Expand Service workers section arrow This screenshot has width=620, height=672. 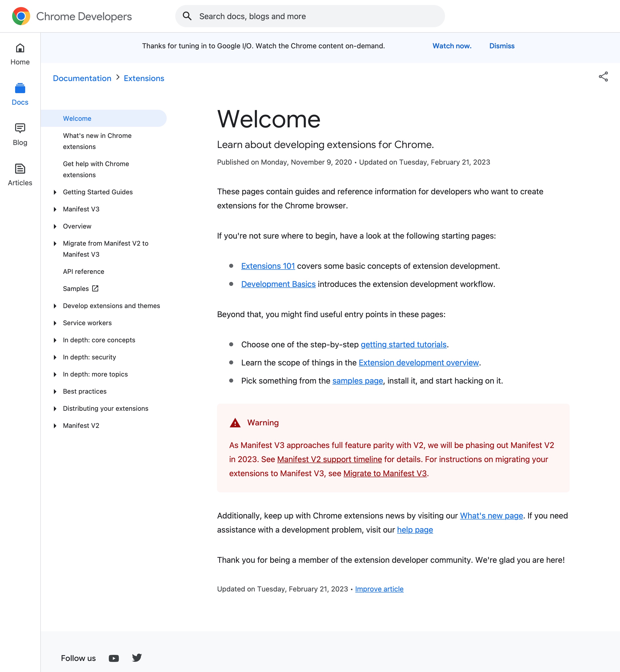pos(55,323)
